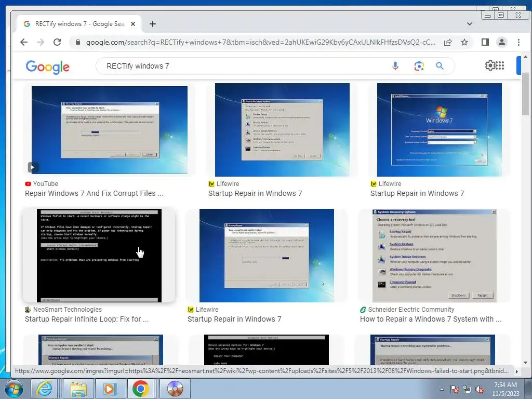This screenshot has width=532, height=399.
Task: Open the Windows 7 install screen thumbnail
Action: point(440,130)
